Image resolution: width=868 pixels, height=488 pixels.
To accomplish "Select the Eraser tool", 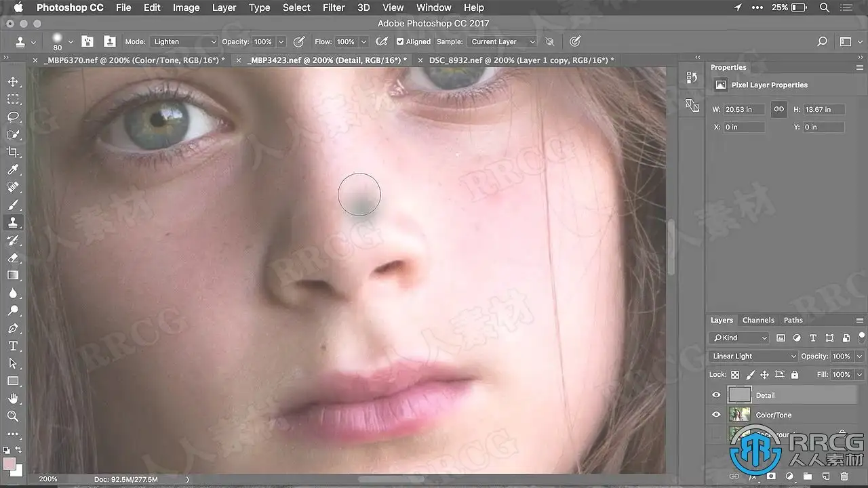I will tap(13, 258).
